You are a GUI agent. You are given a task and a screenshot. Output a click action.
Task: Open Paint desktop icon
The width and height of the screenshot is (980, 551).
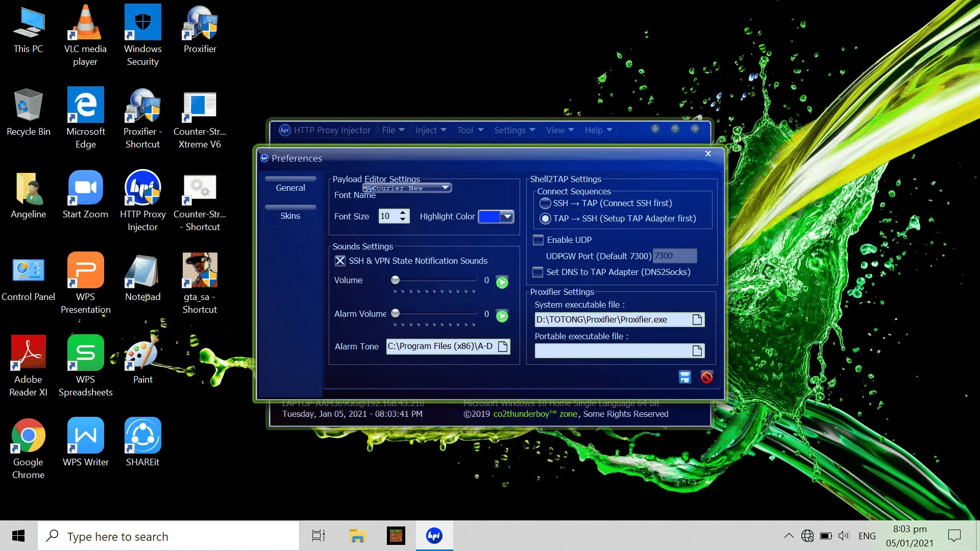point(143,360)
